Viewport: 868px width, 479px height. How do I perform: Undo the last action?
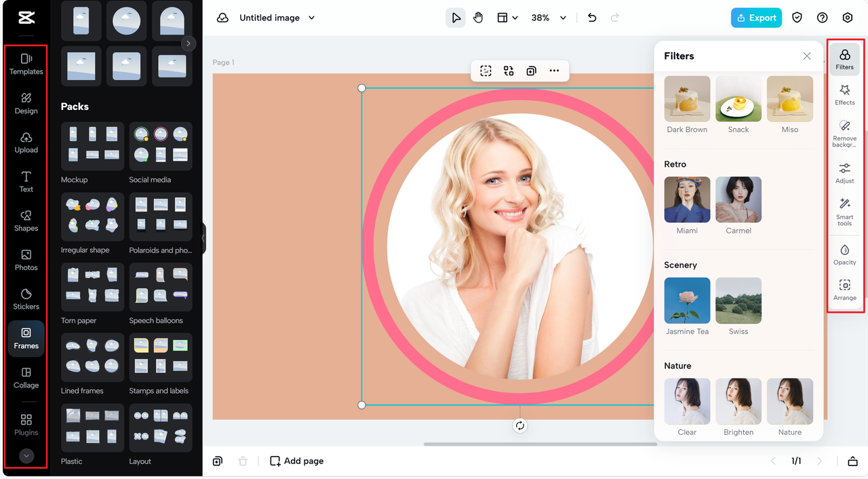[x=592, y=18]
